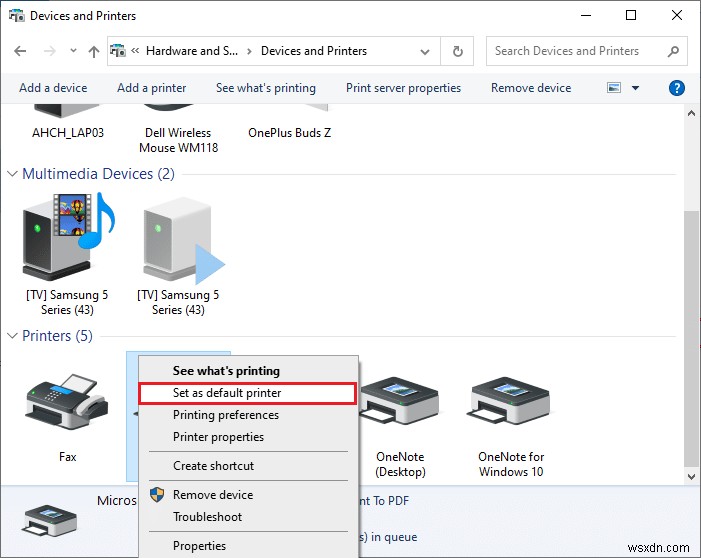
Task: Click the address bar Devices and Printers icon
Action: tap(118, 51)
